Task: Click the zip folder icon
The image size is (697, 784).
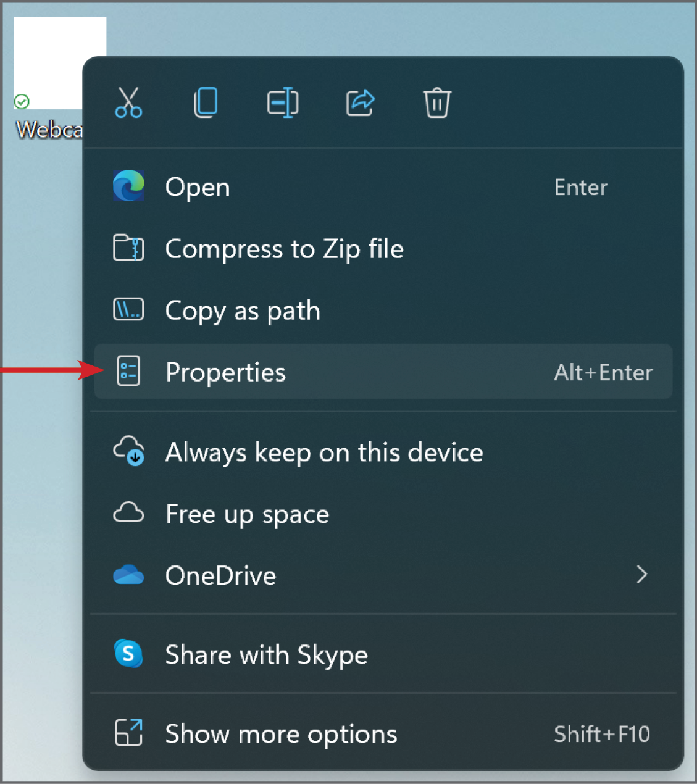Action: pyautogui.click(x=128, y=248)
